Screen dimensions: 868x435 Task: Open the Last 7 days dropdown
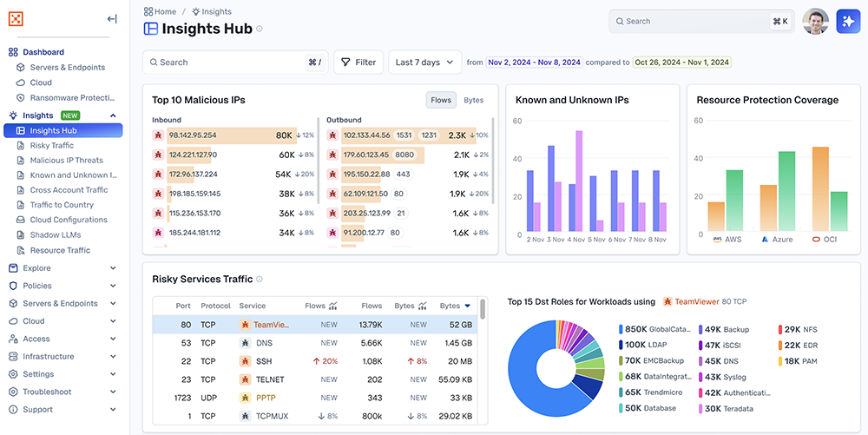point(424,63)
